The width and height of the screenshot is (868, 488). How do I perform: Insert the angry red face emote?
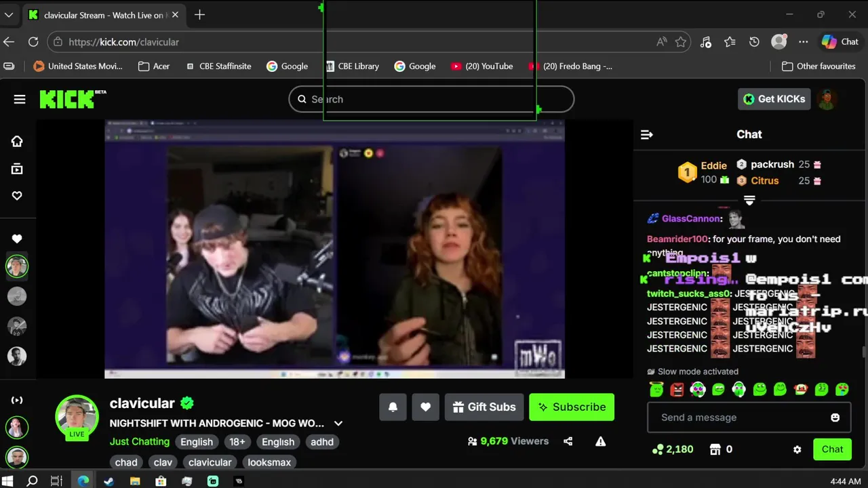click(677, 389)
